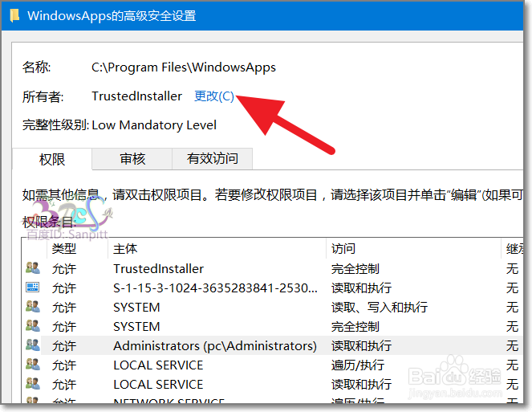
Task: Click user icon of LOCAL SERVICE 读取和执行 row
Action: click(33, 384)
